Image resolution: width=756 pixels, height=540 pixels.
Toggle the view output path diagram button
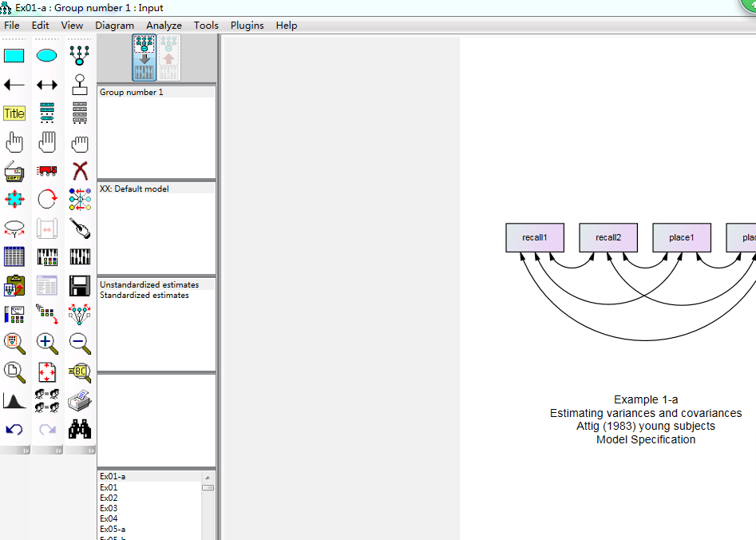tap(168, 58)
